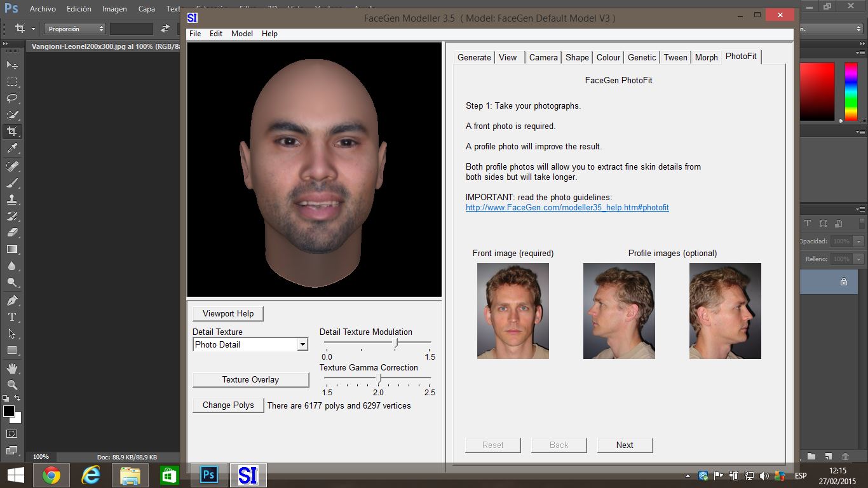Toggle the lock icon on the layer

tap(844, 281)
